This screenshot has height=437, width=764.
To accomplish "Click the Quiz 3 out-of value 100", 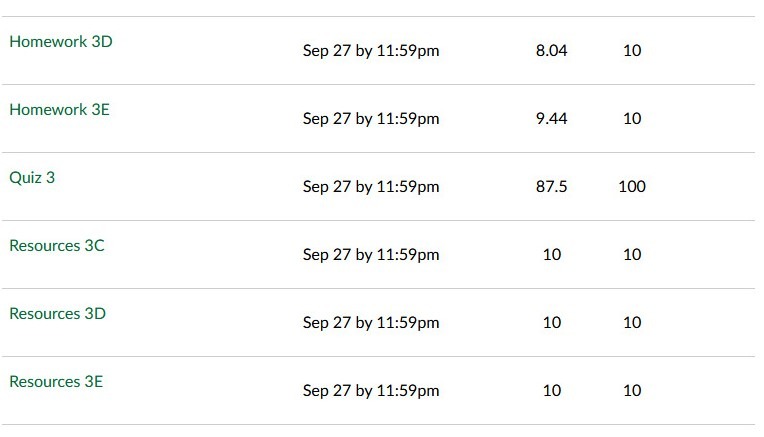I will coord(632,187).
